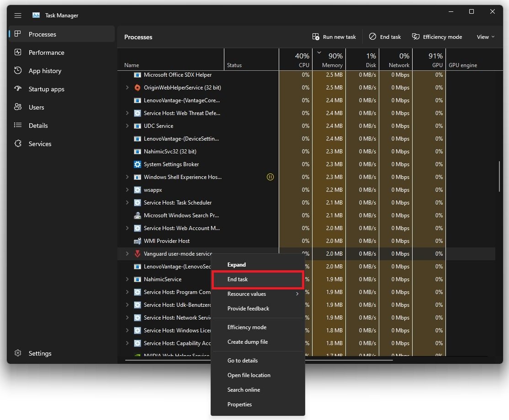Viewport: 509px width, 420px height.
Task: Expand the Service Host: Task Scheduler row
Action: pyautogui.click(x=127, y=203)
